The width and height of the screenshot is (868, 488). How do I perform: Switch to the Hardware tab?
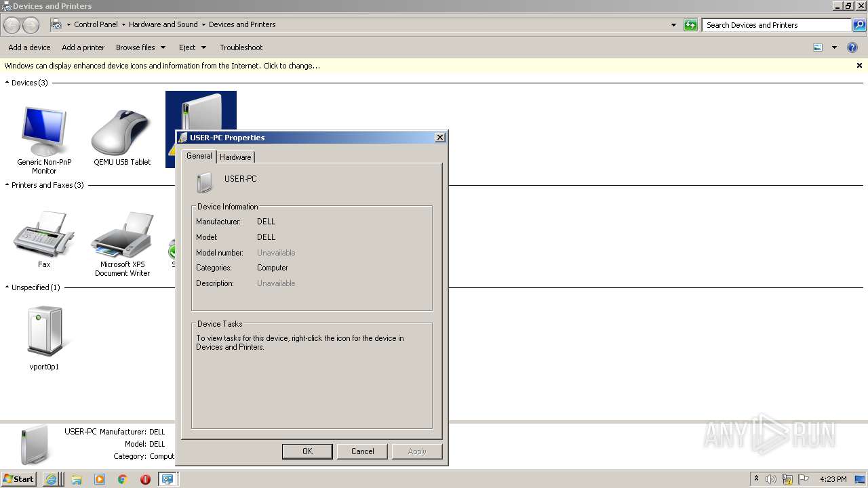(x=235, y=157)
